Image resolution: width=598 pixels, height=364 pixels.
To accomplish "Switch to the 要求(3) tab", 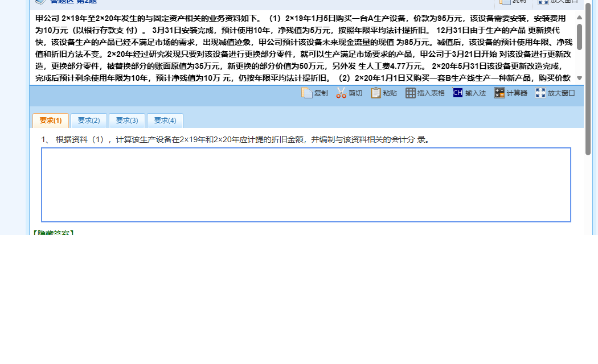I will 127,121.
